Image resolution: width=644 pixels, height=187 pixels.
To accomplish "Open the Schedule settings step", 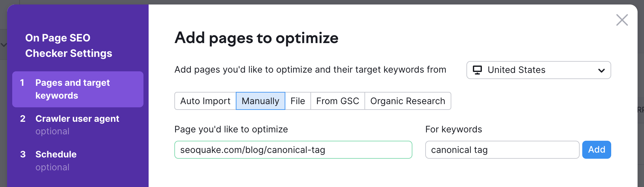I will pos(56,154).
